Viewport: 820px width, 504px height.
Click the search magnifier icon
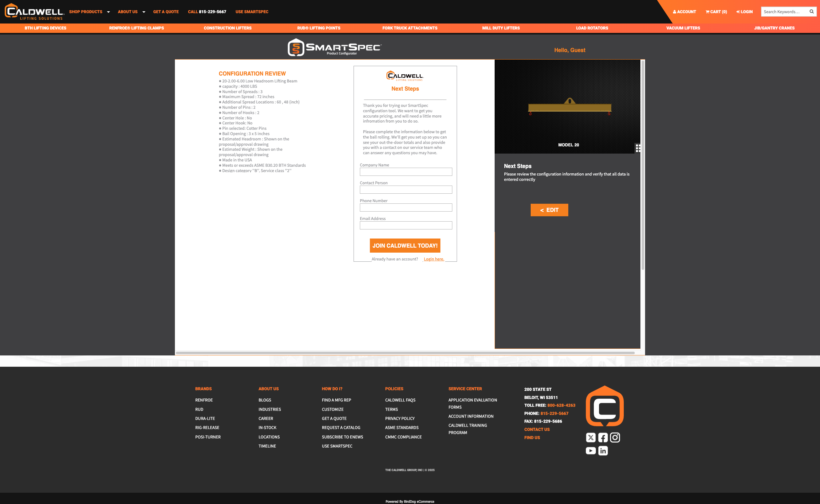[812, 12]
